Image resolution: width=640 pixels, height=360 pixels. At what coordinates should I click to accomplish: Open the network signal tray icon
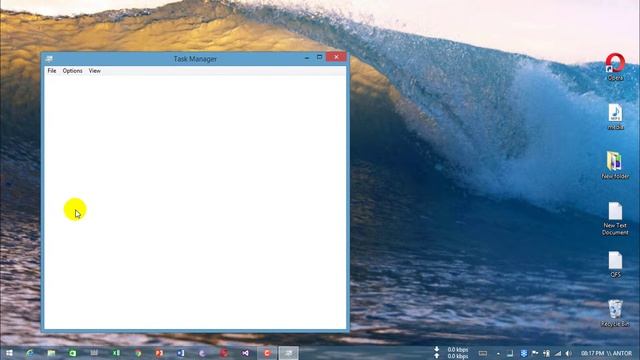(x=558, y=353)
